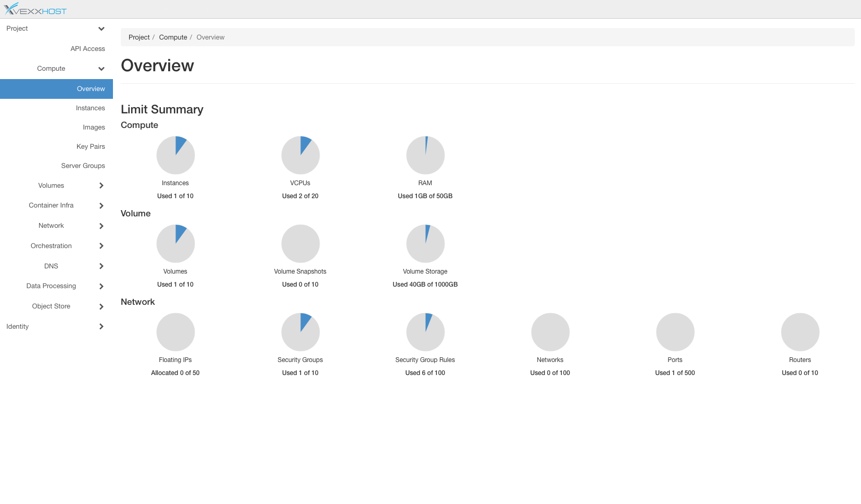Expand the Data Processing chevron
The width and height of the screenshot is (861, 504).
pos(102,287)
